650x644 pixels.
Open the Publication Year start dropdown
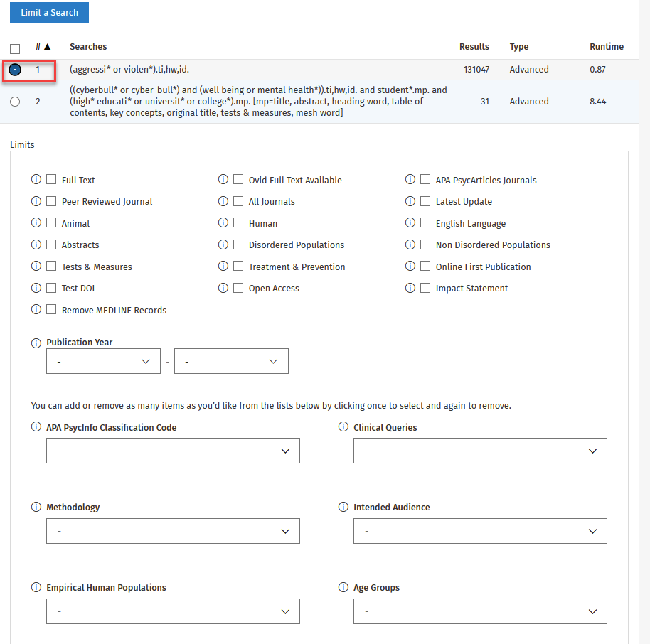pos(103,361)
